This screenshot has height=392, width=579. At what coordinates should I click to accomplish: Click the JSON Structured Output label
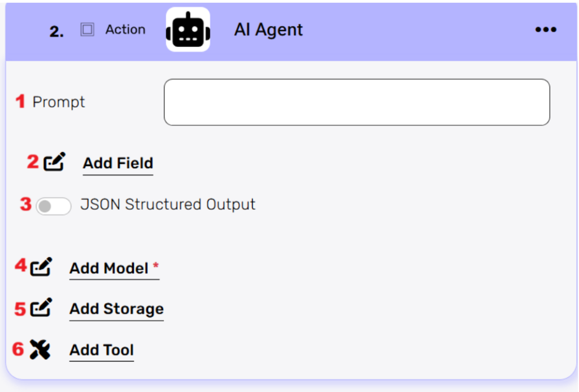(168, 204)
